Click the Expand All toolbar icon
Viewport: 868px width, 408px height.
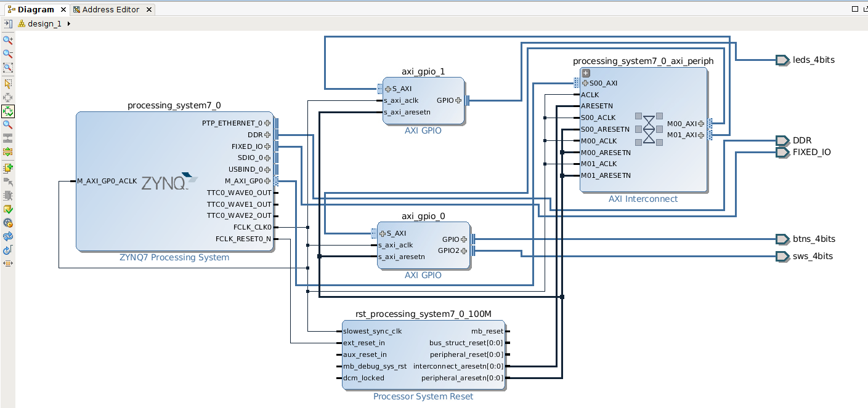click(x=8, y=152)
